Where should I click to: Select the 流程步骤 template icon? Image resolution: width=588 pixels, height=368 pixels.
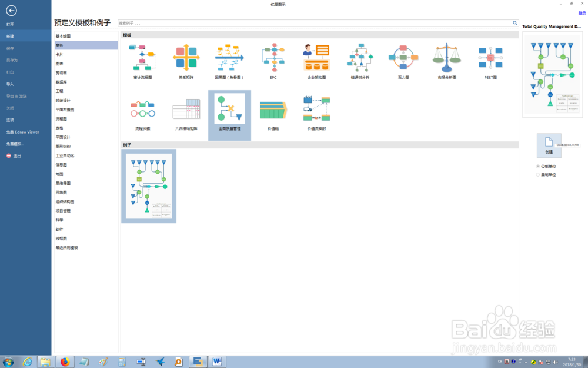pos(142,109)
